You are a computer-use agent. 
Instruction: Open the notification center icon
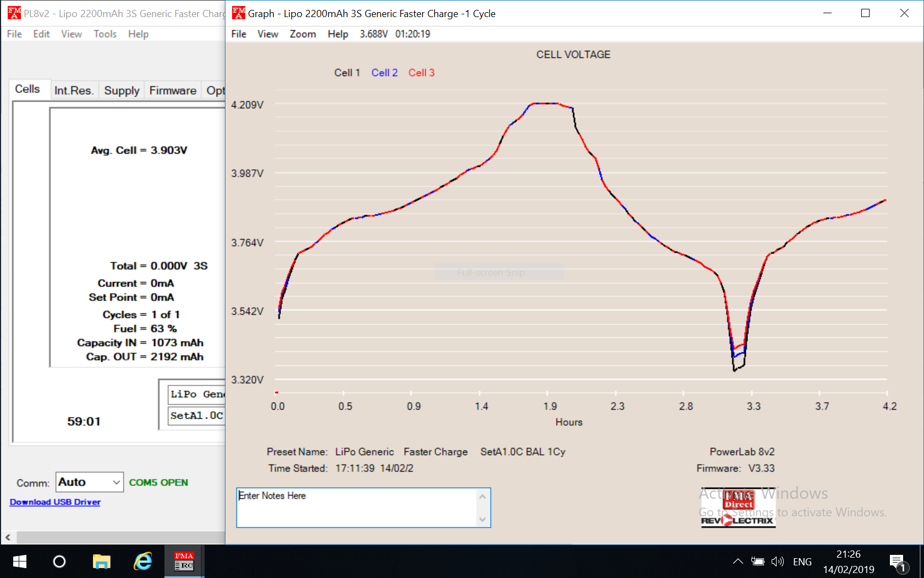897,562
